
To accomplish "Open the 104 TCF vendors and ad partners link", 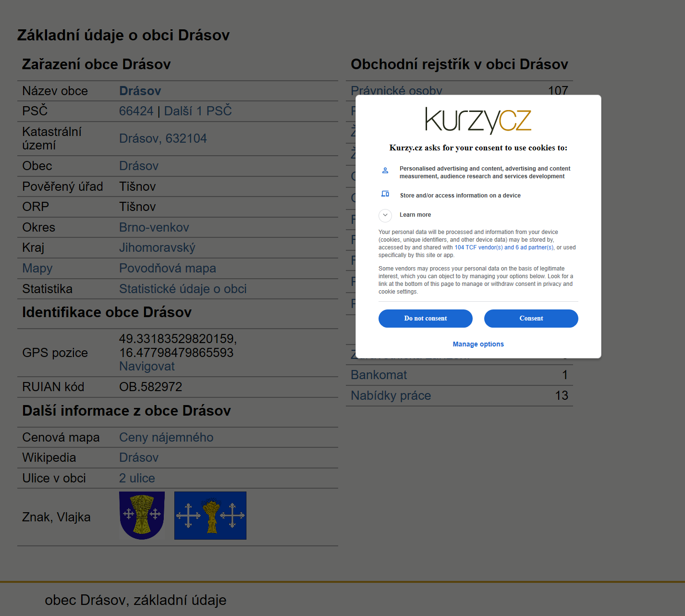I will click(x=504, y=247).
